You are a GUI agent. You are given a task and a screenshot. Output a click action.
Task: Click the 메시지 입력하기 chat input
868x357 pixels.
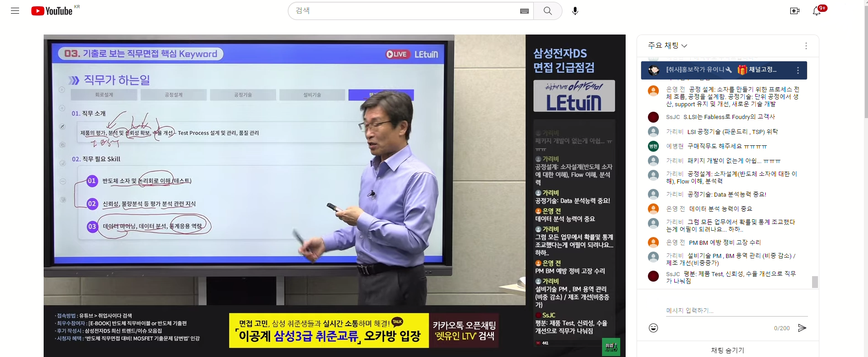737,311
